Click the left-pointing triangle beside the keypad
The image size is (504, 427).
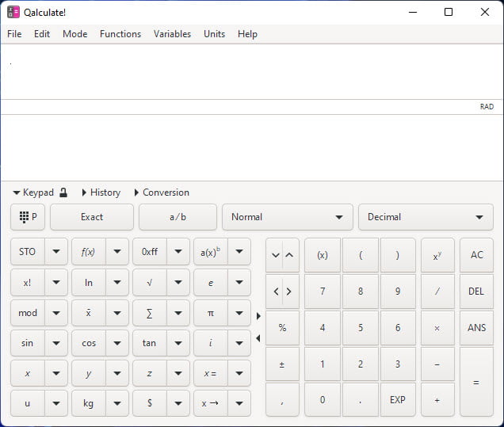tap(258, 338)
